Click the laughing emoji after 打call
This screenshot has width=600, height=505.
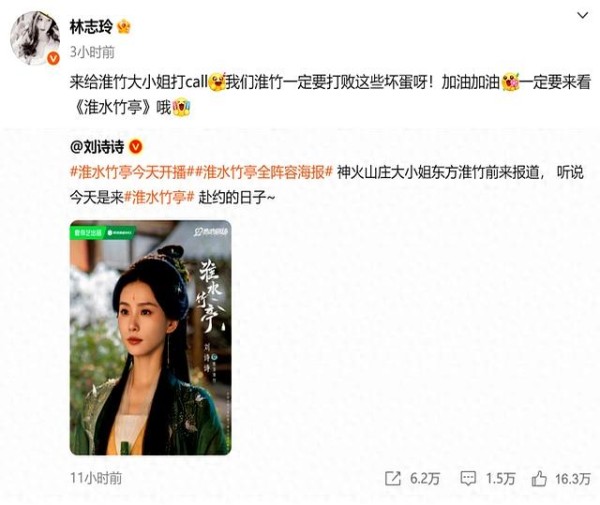coord(217,81)
